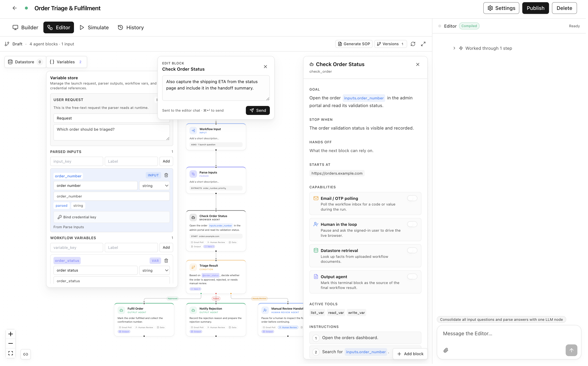
Task: Delete the workflow
Action: click(566, 8)
